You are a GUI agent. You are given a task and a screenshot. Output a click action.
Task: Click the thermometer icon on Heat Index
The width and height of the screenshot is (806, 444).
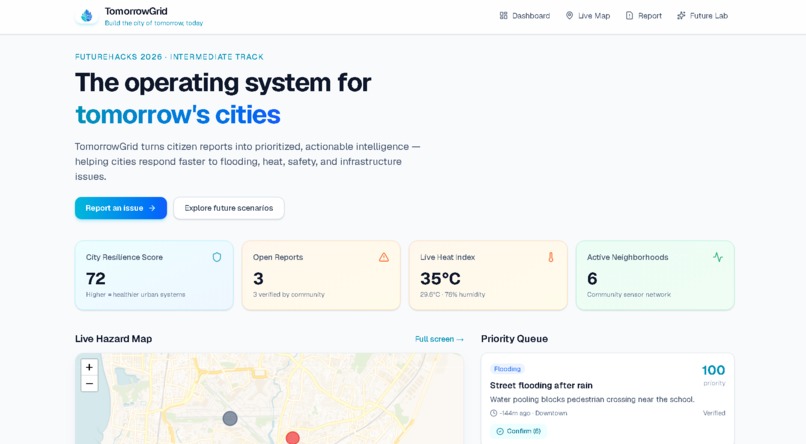click(551, 257)
